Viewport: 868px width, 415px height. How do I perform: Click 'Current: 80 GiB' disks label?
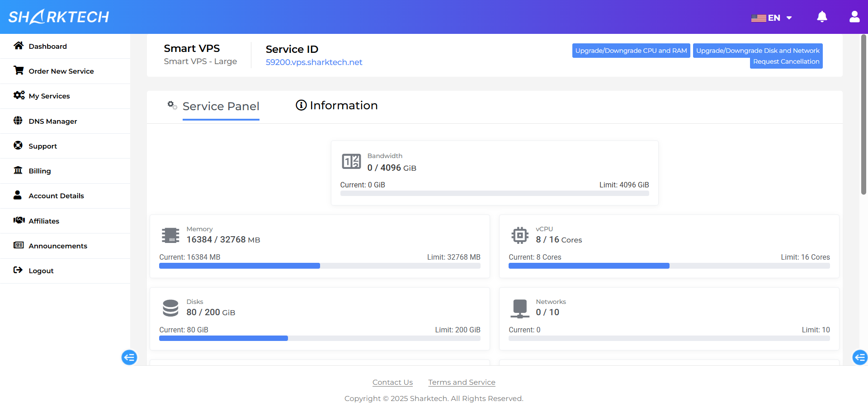184,330
